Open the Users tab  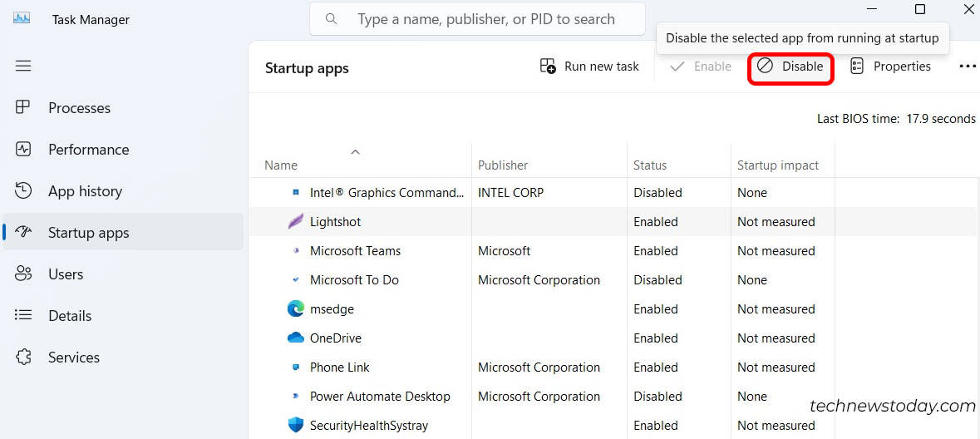[x=123, y=274]
